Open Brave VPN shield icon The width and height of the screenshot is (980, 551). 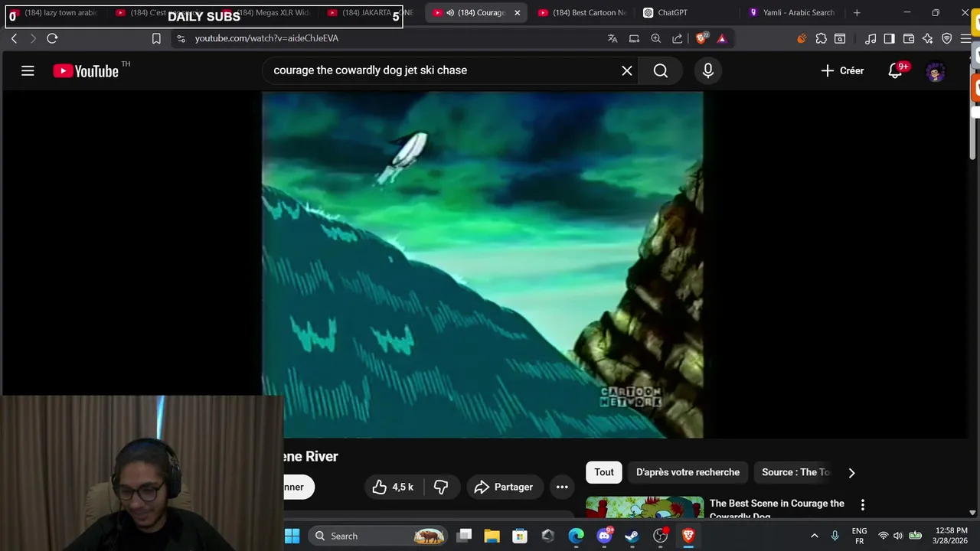coord(947,38)
